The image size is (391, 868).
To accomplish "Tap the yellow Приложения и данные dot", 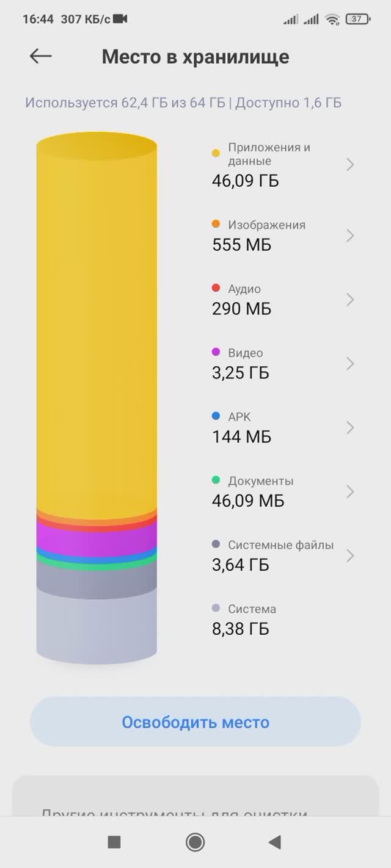I will click(x=216, y=154).
